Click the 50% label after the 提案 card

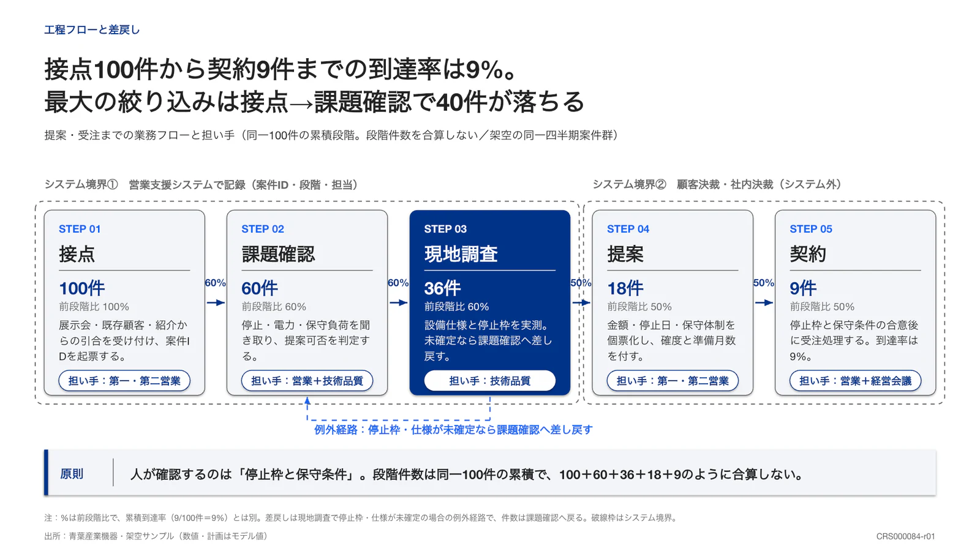[764, 283]
